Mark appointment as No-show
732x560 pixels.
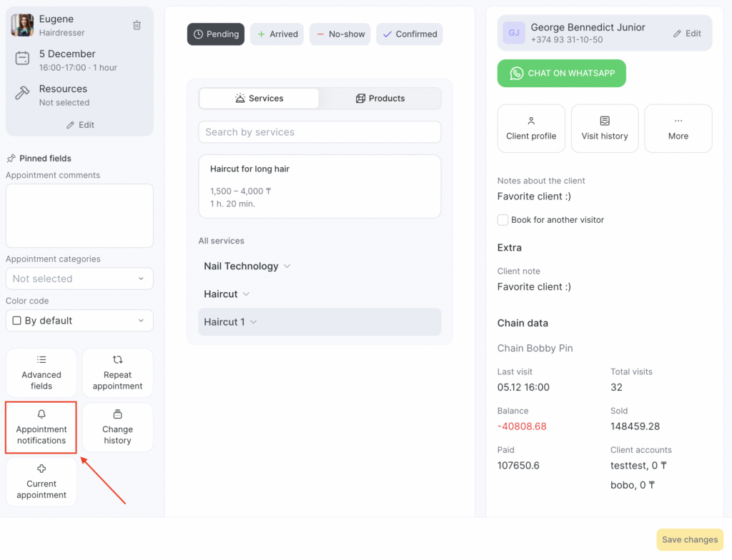pos(340,34)
